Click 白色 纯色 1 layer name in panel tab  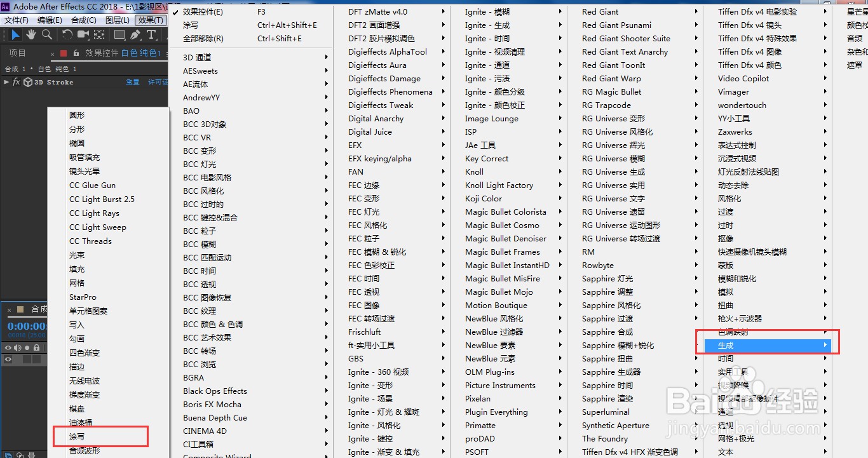(x=141, y=53)
